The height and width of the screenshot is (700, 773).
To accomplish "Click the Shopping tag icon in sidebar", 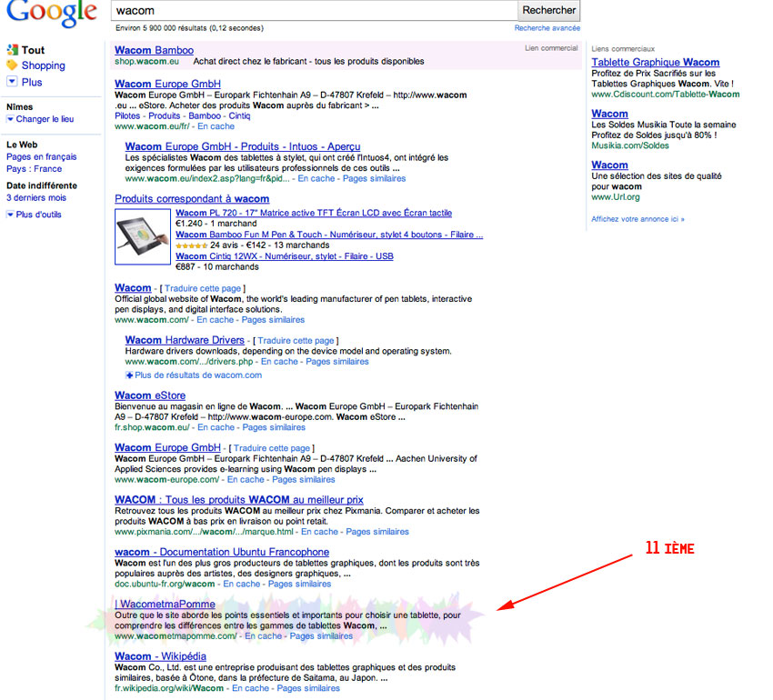I will tap(12, 65).
